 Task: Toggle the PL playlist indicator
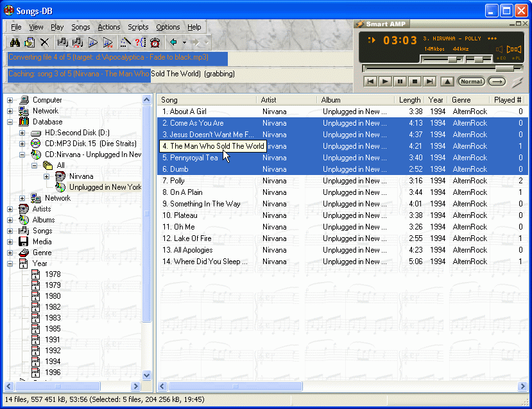coord(516,58)
